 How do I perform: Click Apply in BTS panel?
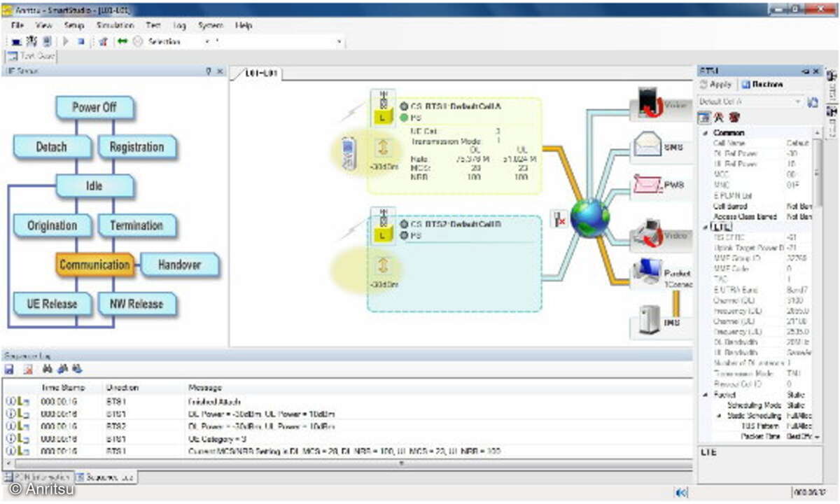pyautogui.click(x=716, y=84)
